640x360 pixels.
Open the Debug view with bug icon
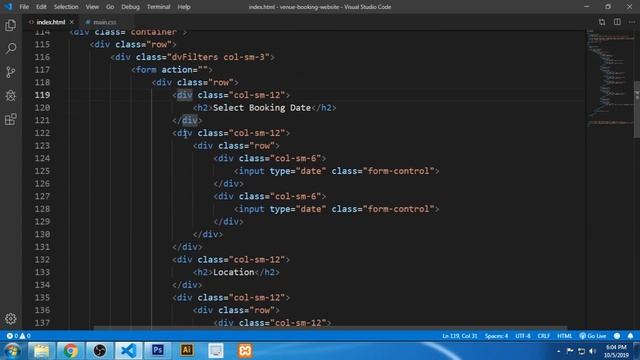pyautogui.click(x=11, y=96)
